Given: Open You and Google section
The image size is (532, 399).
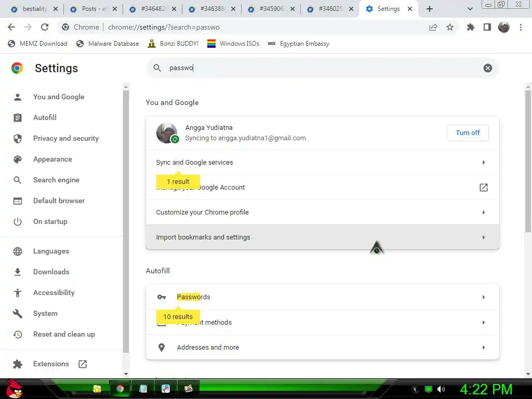Looking at the screenshot, I should coord(59,97).
